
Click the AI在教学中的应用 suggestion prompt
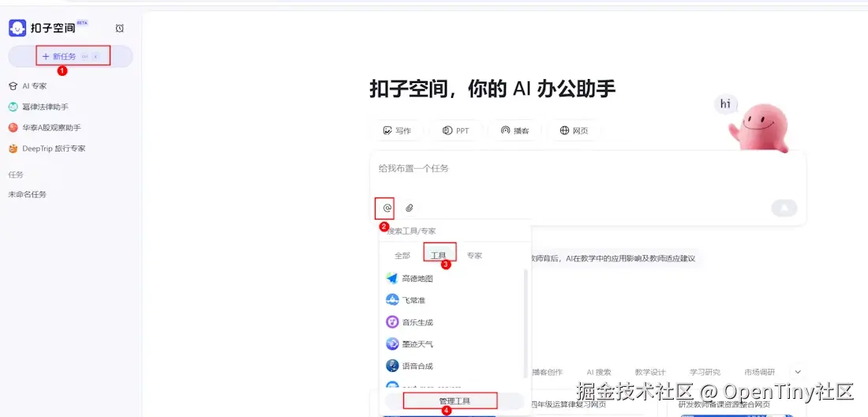(x=613, y=258)
